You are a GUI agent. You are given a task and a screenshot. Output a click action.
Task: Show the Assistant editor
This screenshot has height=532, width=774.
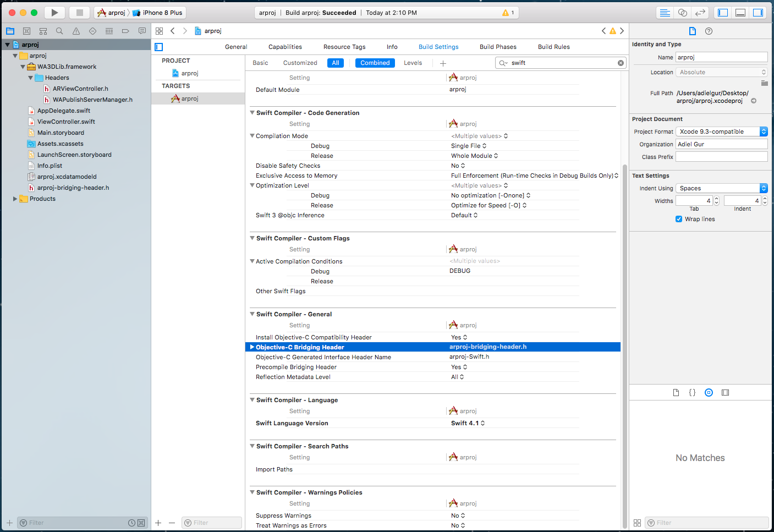[682, 13]
